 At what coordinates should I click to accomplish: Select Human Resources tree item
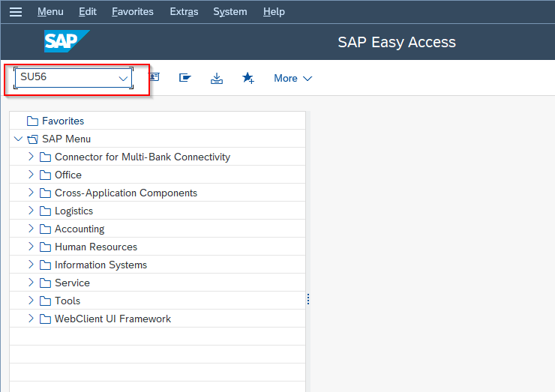point(95,247)
